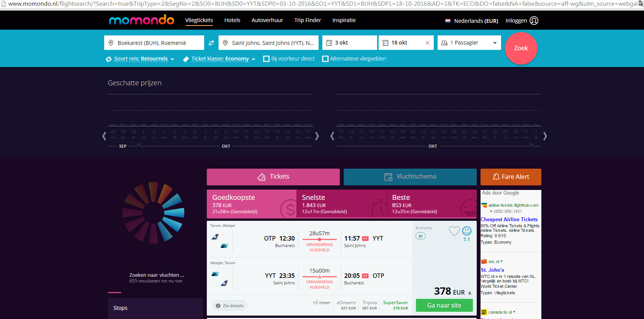Screen dimensions: 644x319
Task: Click the red Zoek search button
Action: click(x=521, y=48)
